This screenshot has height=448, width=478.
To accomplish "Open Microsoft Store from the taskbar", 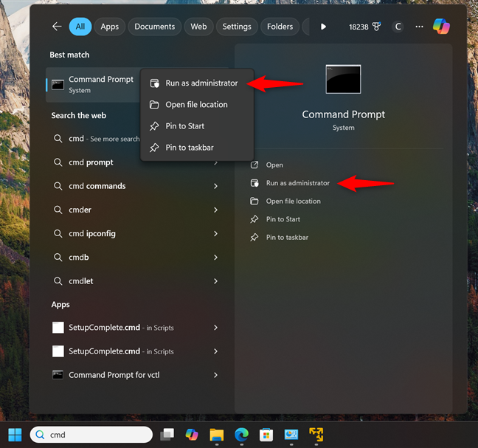I will click(x=266, y=435).
